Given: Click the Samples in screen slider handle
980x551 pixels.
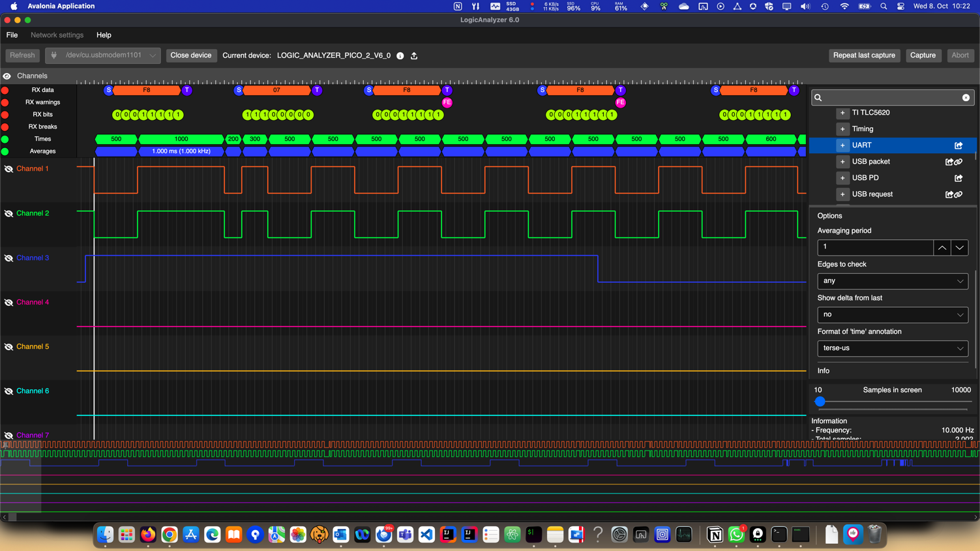Looking at the screenshot, I should (820, 402).
